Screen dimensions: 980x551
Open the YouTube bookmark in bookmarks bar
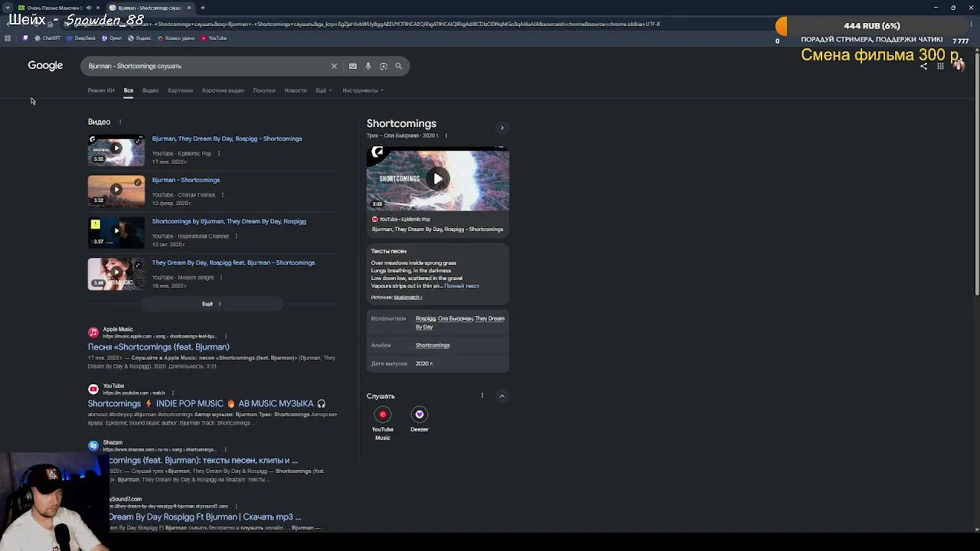pyautogui.click(x=214, y=37)
